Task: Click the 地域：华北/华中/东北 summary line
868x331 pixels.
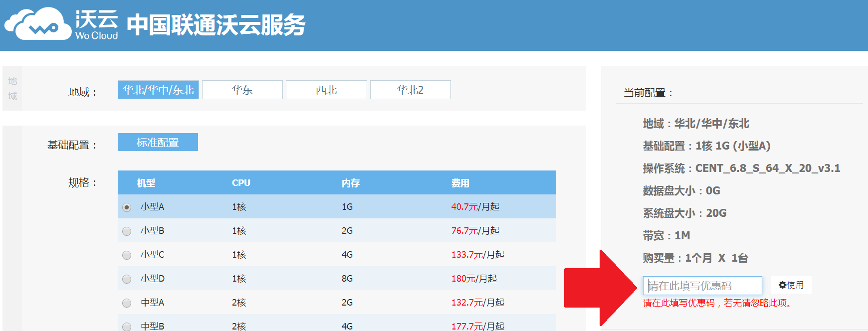Action: pos(696,124)
